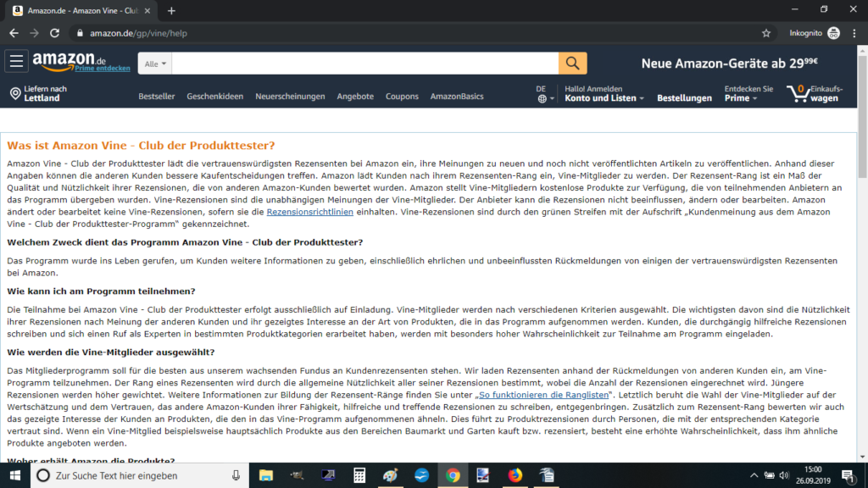This screenshot has width=868, height=488.
Task: Go to Neuerscheinungen
Action: point(290,97)
